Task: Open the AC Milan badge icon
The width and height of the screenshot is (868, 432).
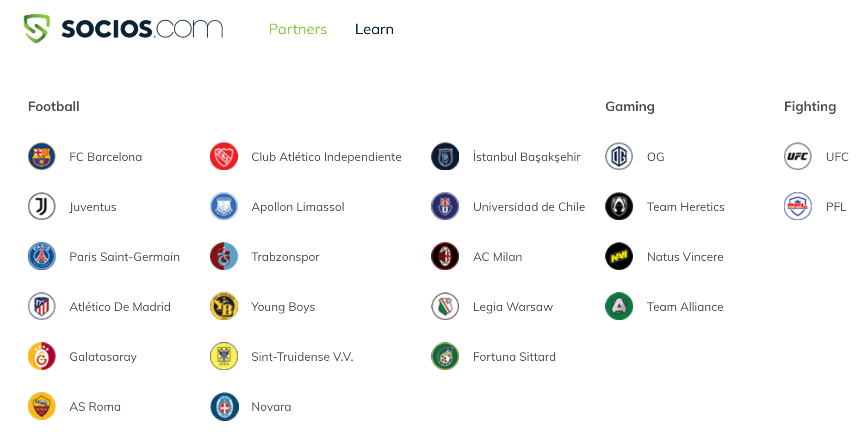Action: point(445,256)
